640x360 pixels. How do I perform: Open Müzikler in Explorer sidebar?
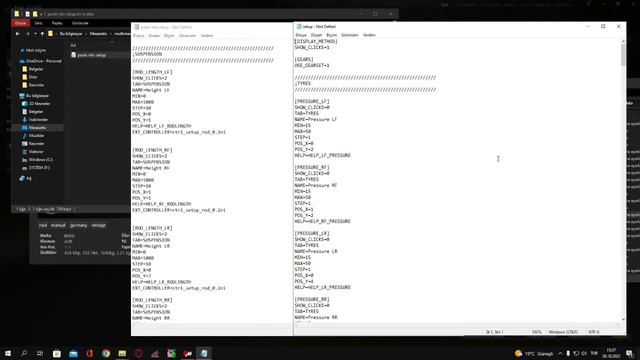[x=36, y=136]
